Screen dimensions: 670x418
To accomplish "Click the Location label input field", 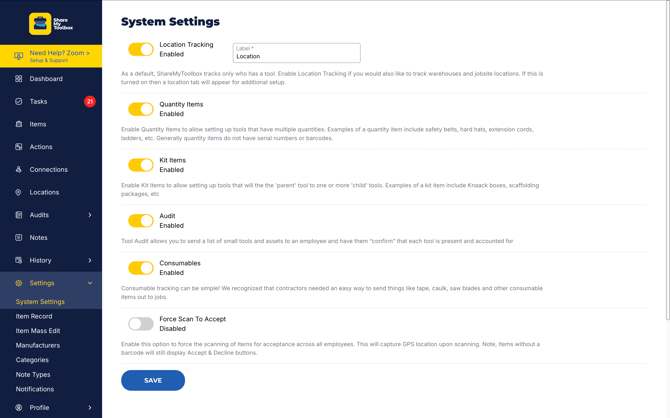I will (x=297, y=53).
